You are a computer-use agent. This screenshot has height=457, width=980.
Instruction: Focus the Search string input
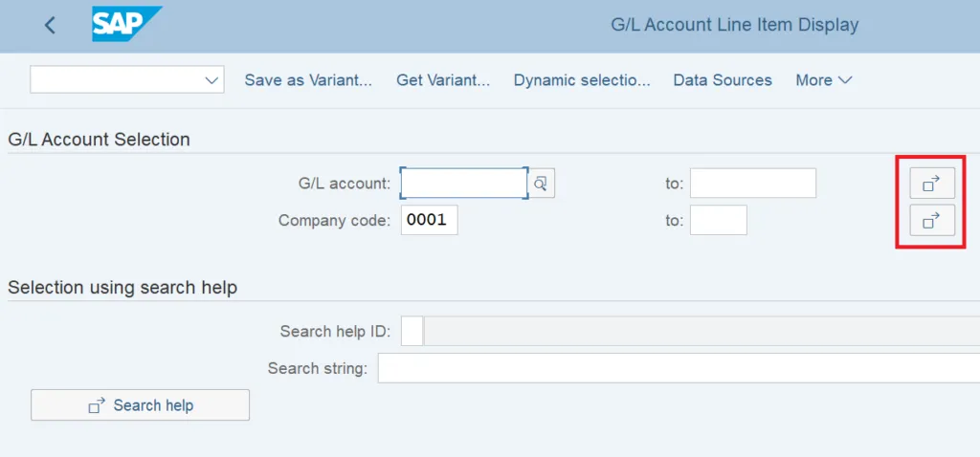(x=678, y=368)
